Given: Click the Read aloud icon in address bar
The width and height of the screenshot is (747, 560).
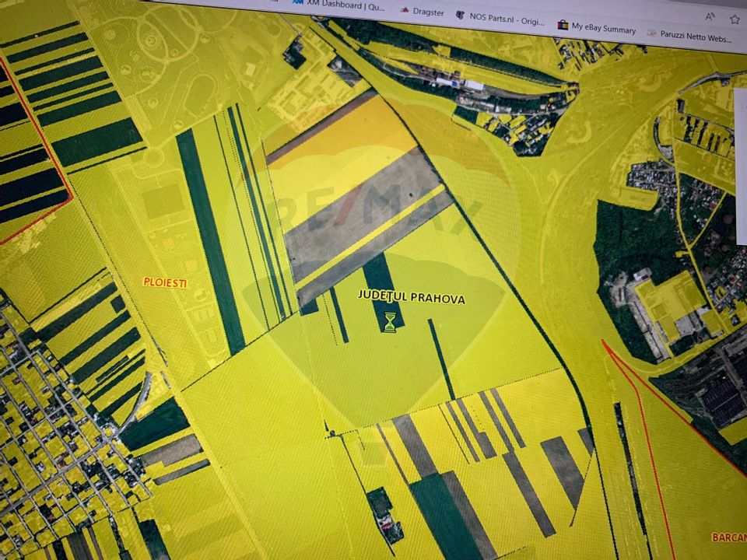Looking at the screenshot, I should (710, 16).
